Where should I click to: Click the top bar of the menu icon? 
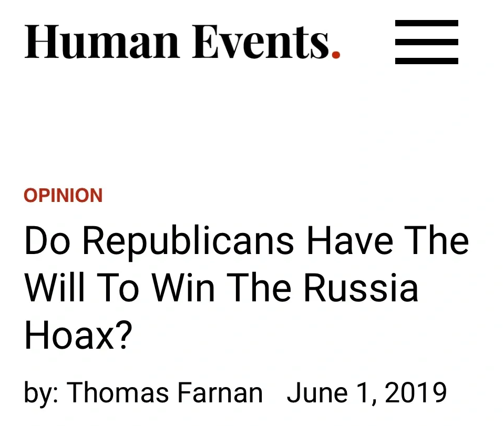426,23
